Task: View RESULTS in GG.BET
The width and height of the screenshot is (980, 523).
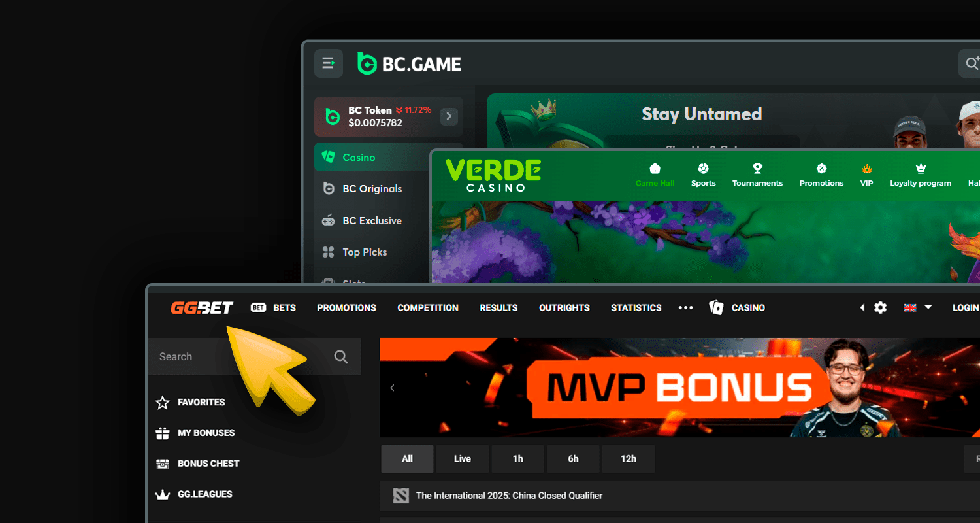Action: [498, 308]
